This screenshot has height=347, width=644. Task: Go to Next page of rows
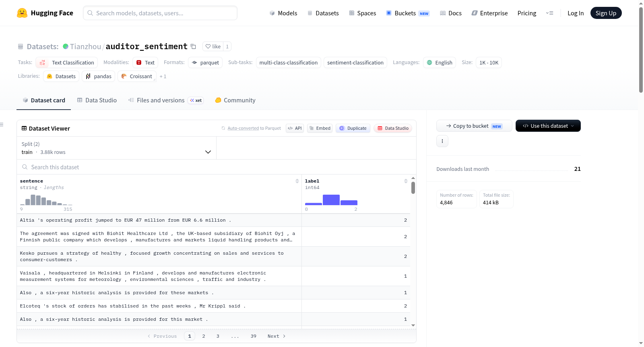277,336
